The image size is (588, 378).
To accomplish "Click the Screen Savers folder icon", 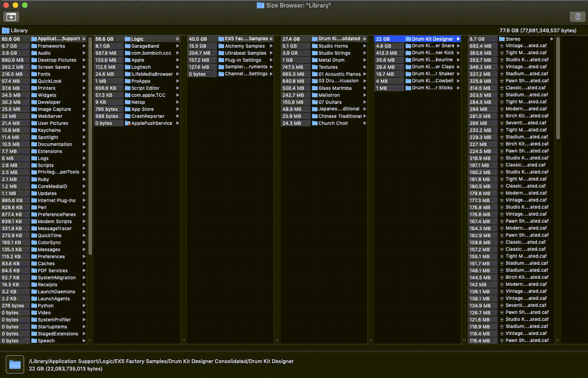I will (34, 67).
